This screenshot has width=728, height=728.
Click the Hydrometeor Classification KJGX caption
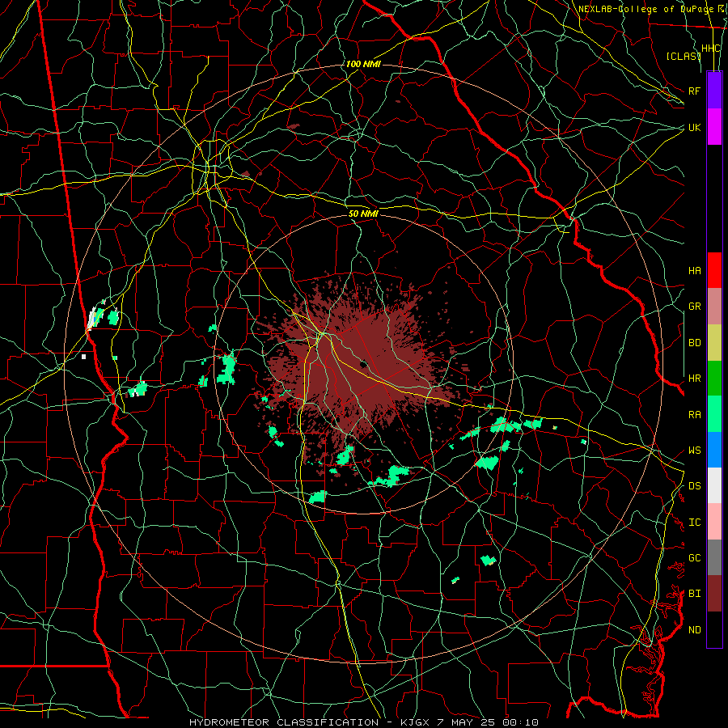pyautogui.click(x=363, y=722)
